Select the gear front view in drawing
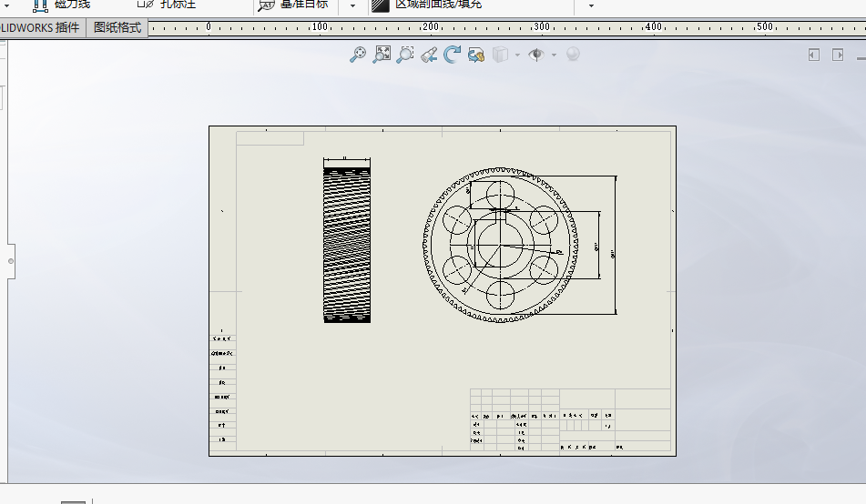 coord(499,245)
